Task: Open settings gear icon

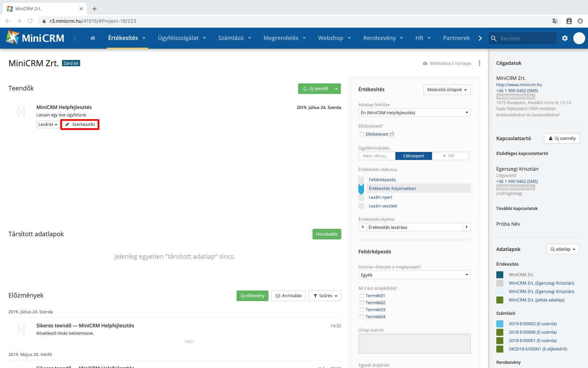Action: [565, 38]
